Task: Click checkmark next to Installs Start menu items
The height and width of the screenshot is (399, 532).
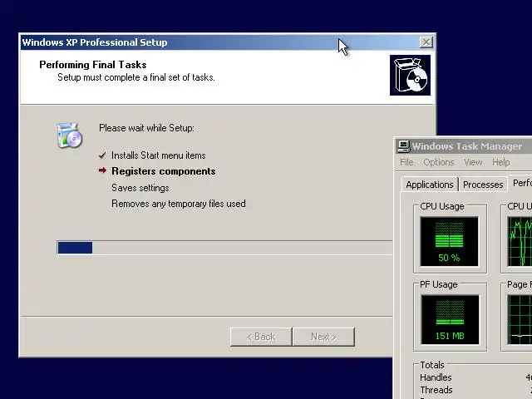Action: coord(102,155)
